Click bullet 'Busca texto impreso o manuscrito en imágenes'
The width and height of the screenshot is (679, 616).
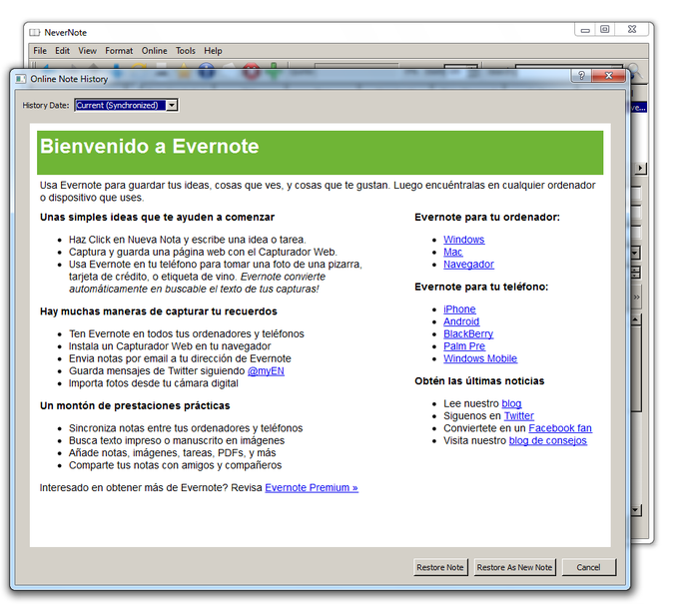177,440
